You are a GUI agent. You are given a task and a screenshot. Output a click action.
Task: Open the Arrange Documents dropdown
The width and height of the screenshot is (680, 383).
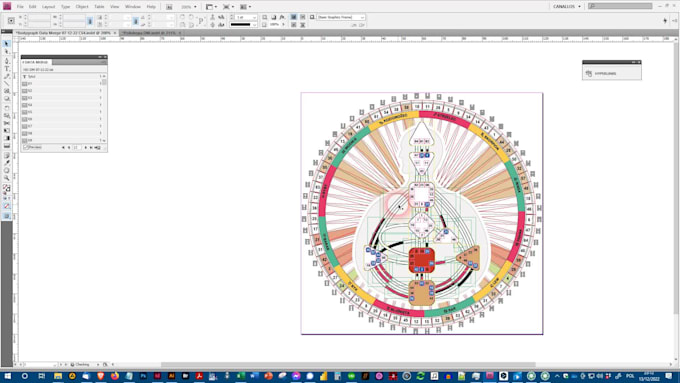(250, 7)
